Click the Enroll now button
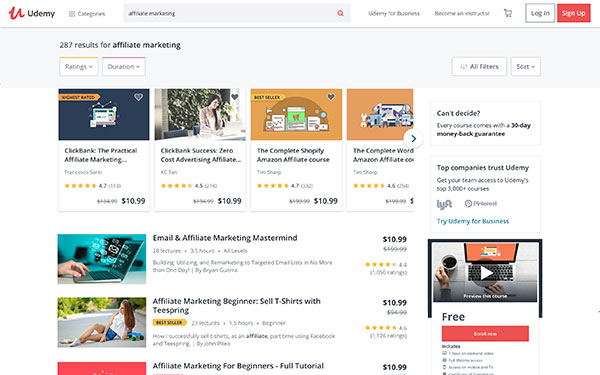This screenshot has height=375, width=600. pos(485,334)
